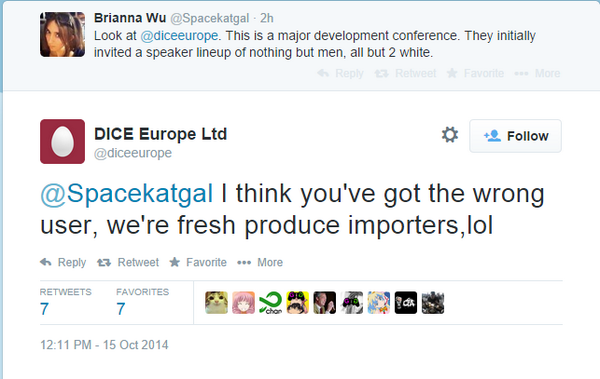
Task: View the 7 retweets count
Action: click(65, 302)
